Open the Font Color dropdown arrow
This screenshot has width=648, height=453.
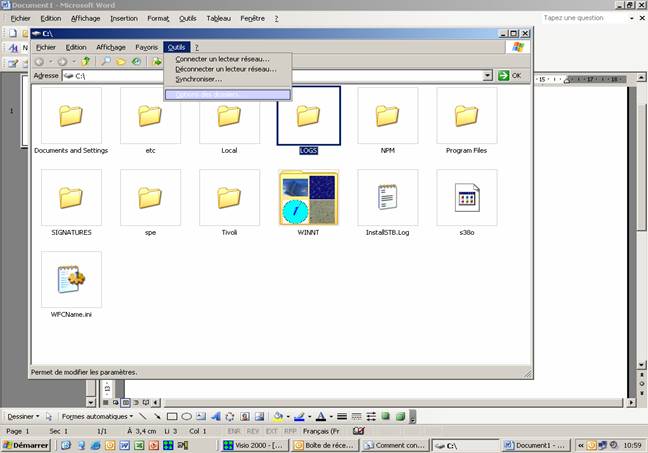[x=331, y=417]
